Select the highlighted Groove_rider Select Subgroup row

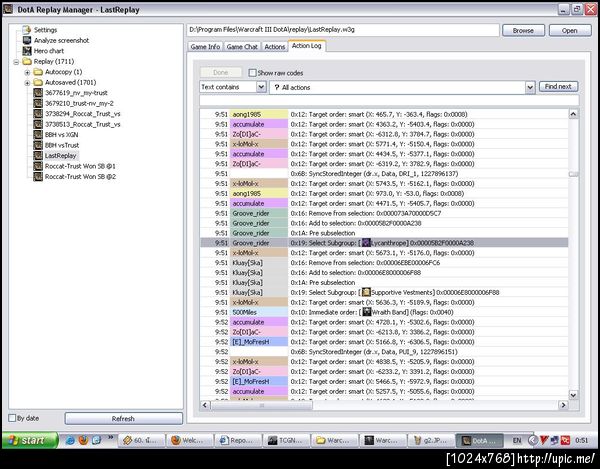[384, 243]
